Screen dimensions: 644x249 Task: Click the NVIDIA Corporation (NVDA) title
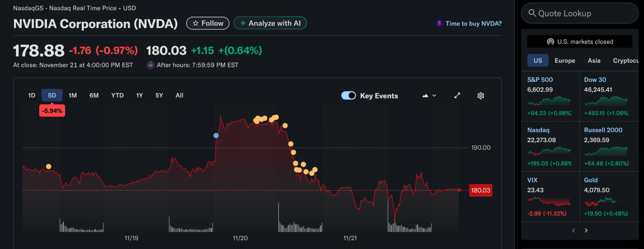pyautogui.click(x=95, y=24)
